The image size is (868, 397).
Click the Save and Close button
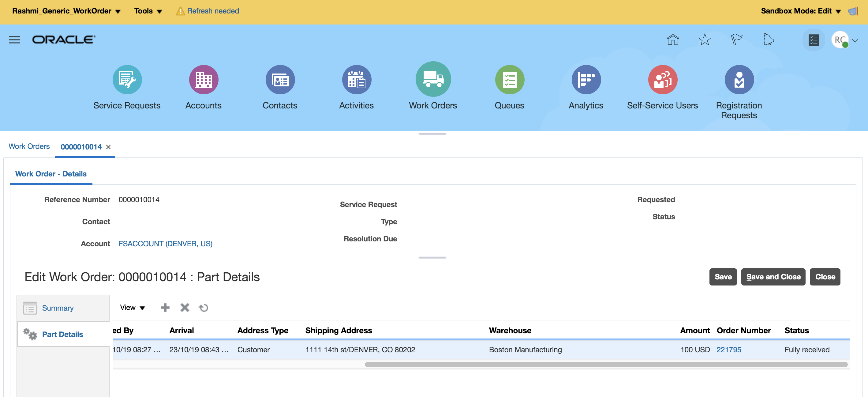(773, 277)
